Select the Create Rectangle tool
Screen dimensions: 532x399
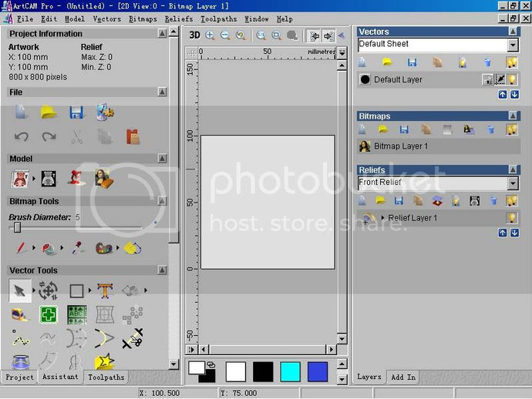pyautogui.click(x=76, y=291)
